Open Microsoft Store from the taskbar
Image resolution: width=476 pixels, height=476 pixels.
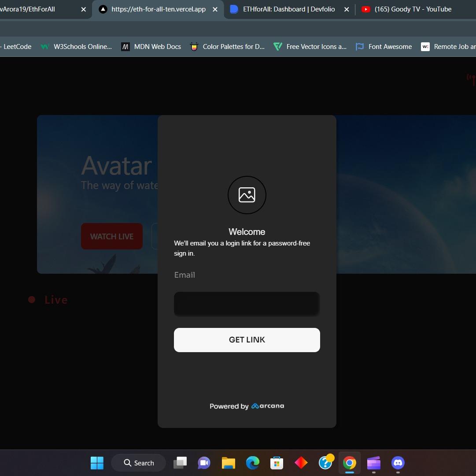(277, 463)
